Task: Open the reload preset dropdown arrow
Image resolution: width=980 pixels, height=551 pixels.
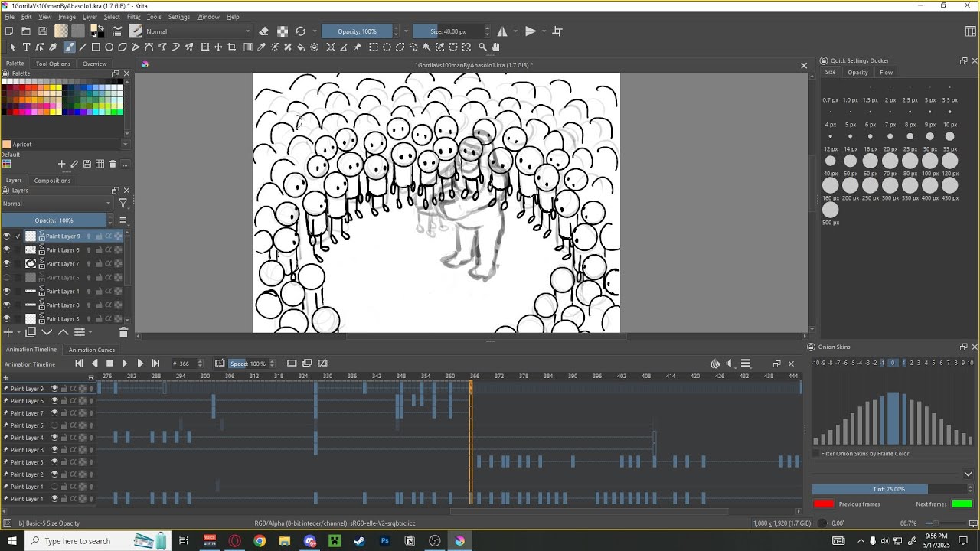Action: click(x=314, y=31)
